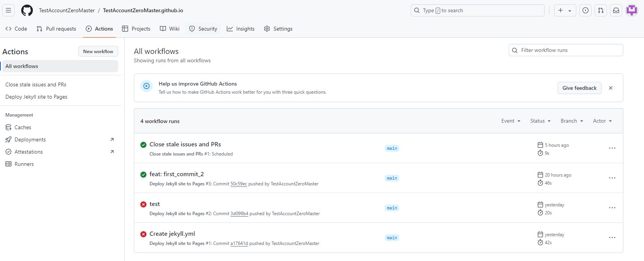Open the Pull requests tab
This screenshot has height=261, width=644.
click(56, 29)
